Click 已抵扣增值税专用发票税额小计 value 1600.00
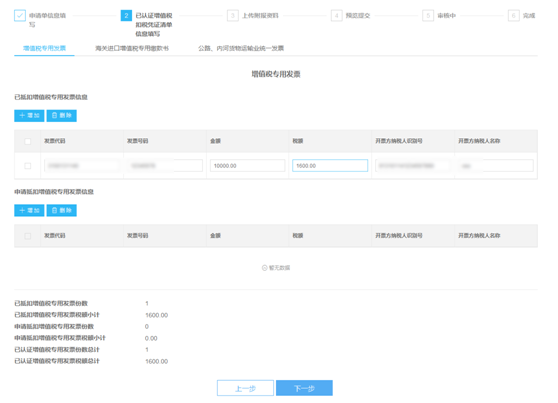The width and height of the screenshot is (558, 403). [x=157, y=315]
